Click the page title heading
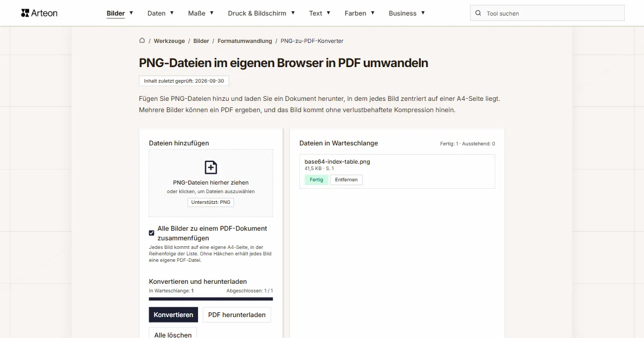 click(283, 63)
